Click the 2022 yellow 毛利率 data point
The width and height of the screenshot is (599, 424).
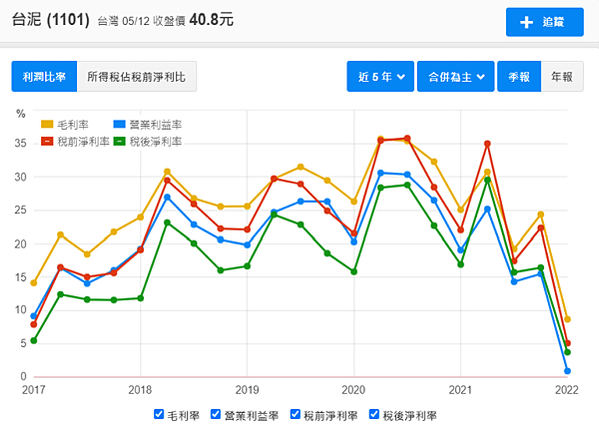[x=567, y=319]
